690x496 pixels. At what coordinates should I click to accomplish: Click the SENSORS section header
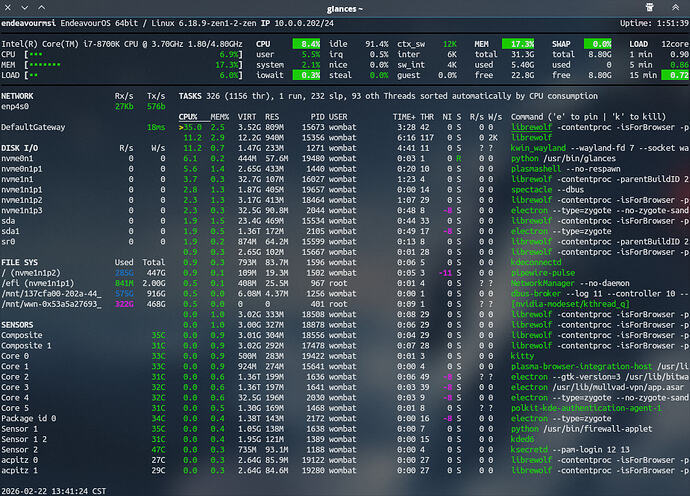coord(18,326)
